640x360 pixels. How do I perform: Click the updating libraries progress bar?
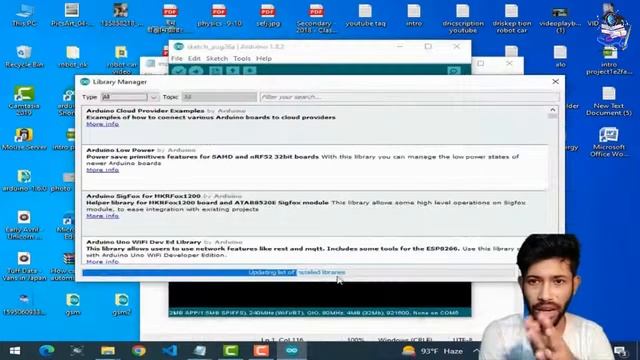(300, 272)
